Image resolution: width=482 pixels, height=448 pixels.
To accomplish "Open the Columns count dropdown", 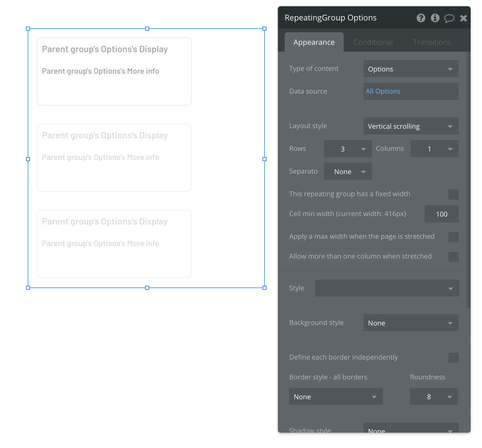I will [434, 149].
